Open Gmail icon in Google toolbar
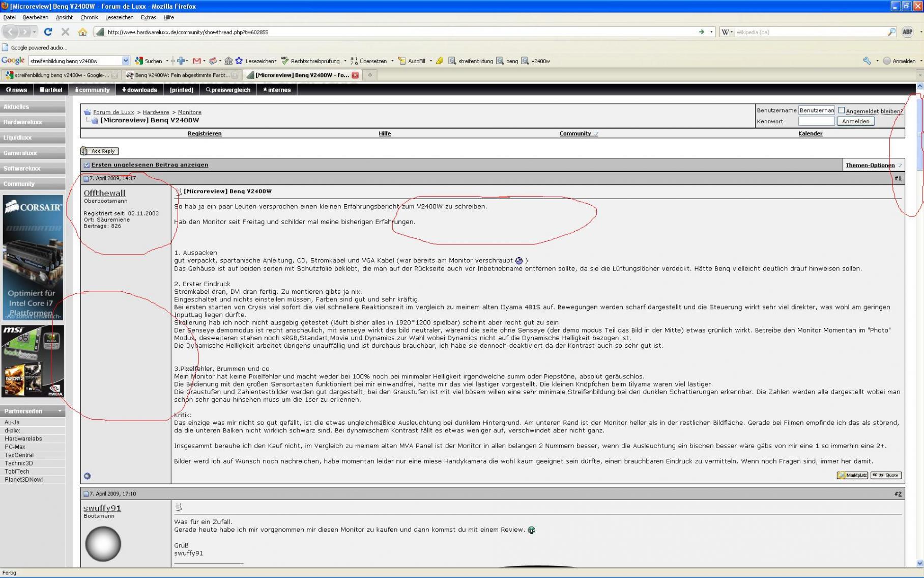 [197, 61]
